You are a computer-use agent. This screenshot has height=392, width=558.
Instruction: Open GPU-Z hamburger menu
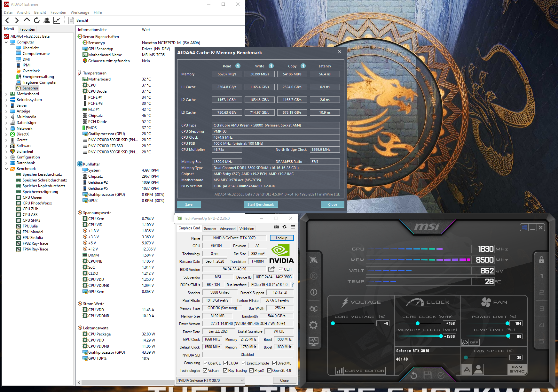(293, 227)
